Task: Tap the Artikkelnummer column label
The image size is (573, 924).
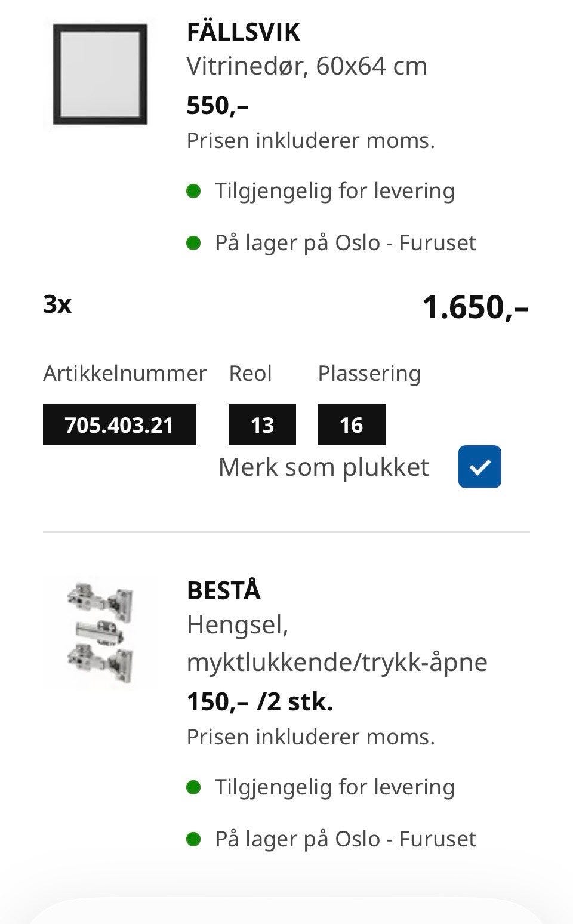Action: pos(125,374)
